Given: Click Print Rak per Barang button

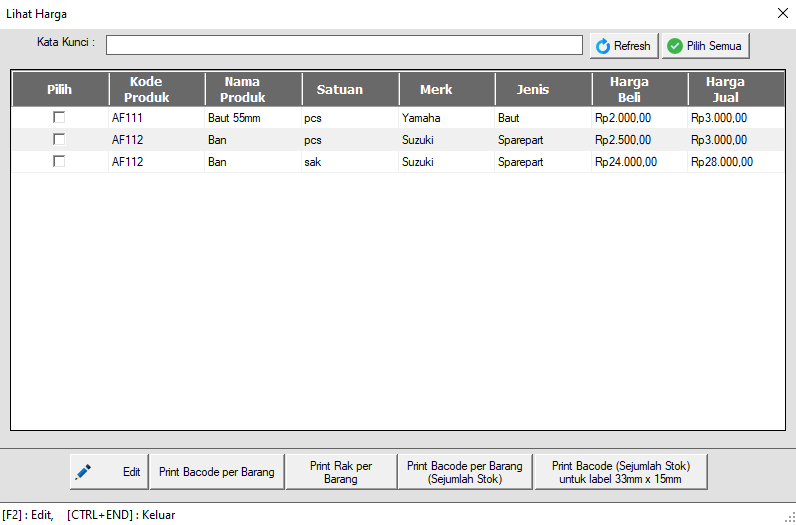Looking at the screenshot, I should click(x=341, y=472).
